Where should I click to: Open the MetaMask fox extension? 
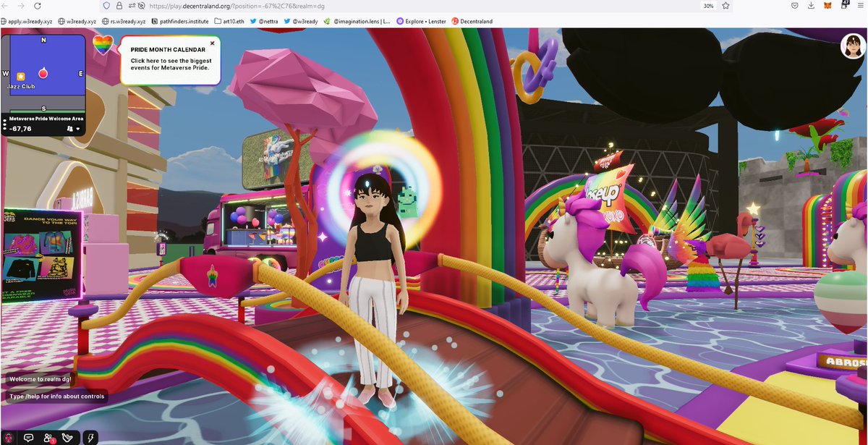tap(828, 5)
